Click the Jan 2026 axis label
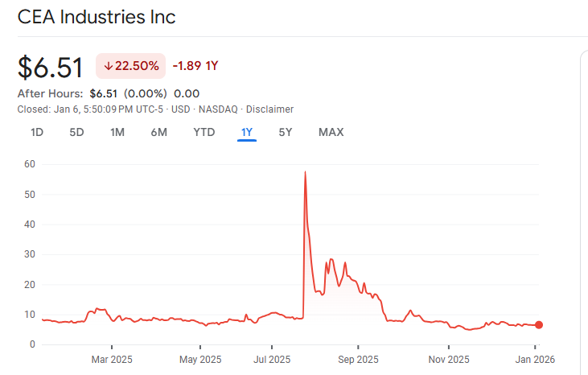588x375 pixels. (x=535, y=359)
